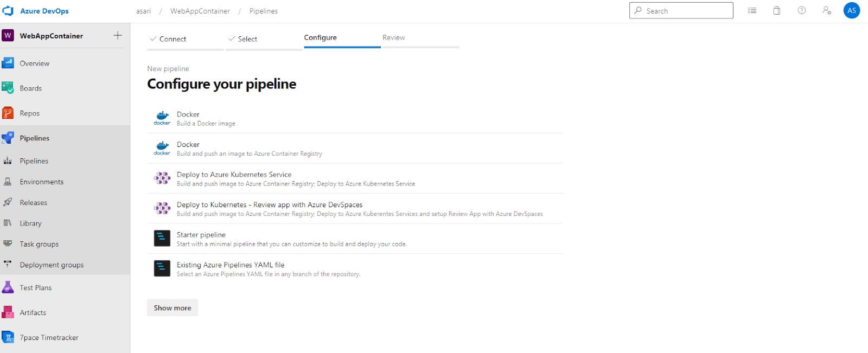Choose Docker push to Azure Container Registry template
The image size is (868, 353).
[x=355, y=149]
